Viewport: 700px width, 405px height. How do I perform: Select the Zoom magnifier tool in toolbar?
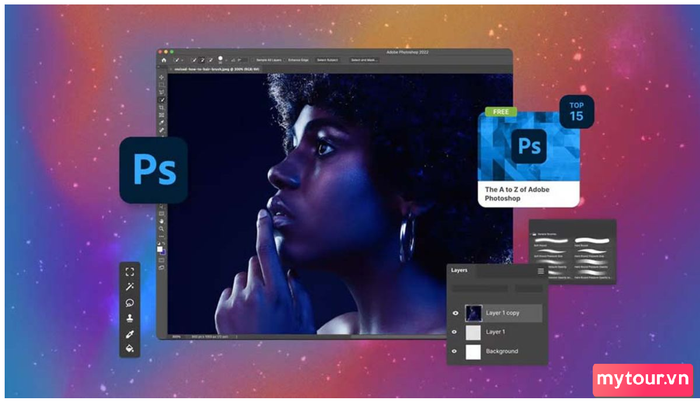point(162,229)
